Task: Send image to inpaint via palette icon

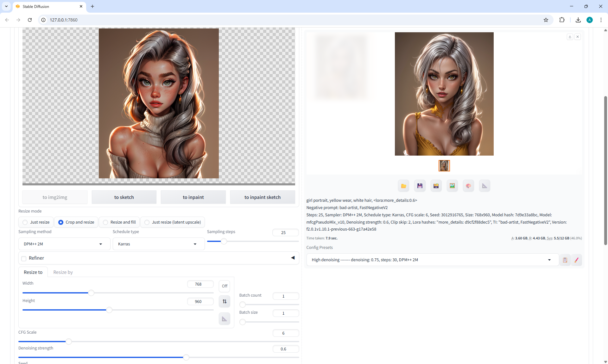Action: pos(468,186)
